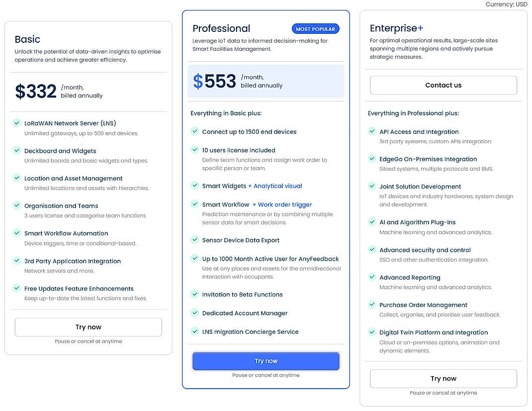The image size is (532, 411).
Task: Click Contact us on the Enterprise+ plan
Action: [x=443, y=85]
